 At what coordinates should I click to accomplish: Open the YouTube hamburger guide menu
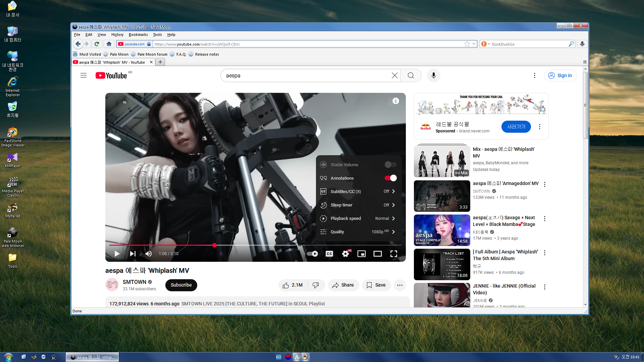click(84, 75)
